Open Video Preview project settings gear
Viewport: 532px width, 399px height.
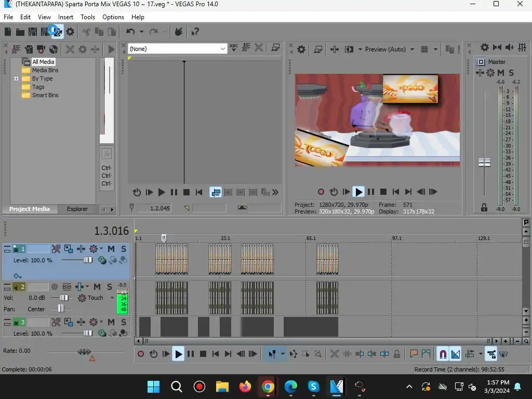pos(301,49)
